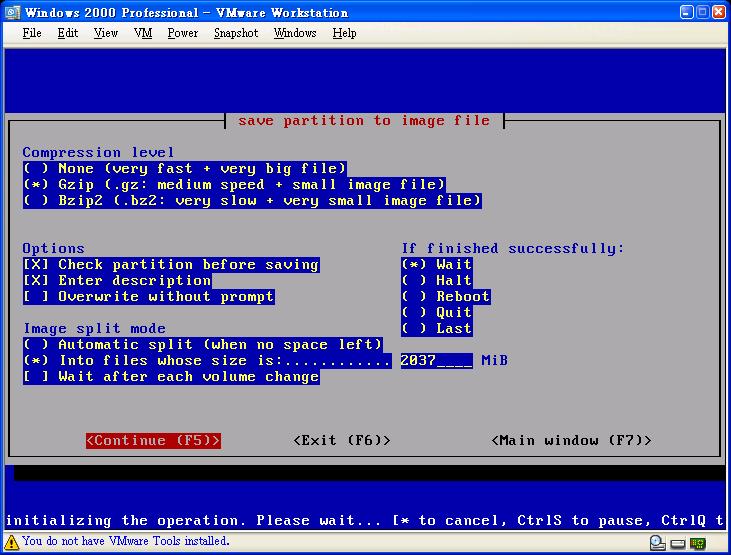
Task: Click the 'Image split mode' heading
Action: pyautogui.click(x=95, y=328)
